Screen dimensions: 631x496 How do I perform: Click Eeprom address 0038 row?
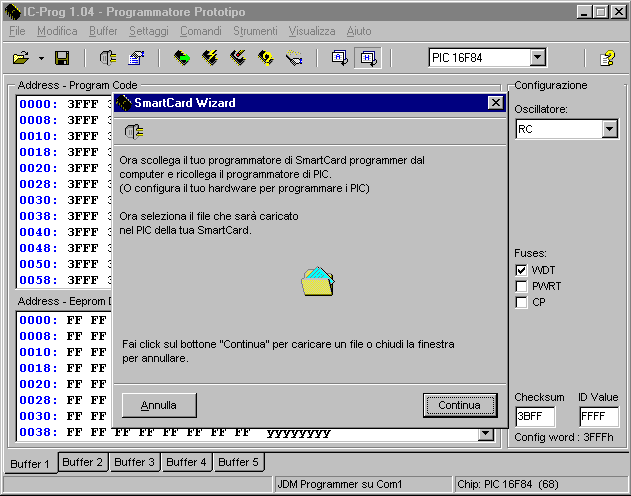174,432
